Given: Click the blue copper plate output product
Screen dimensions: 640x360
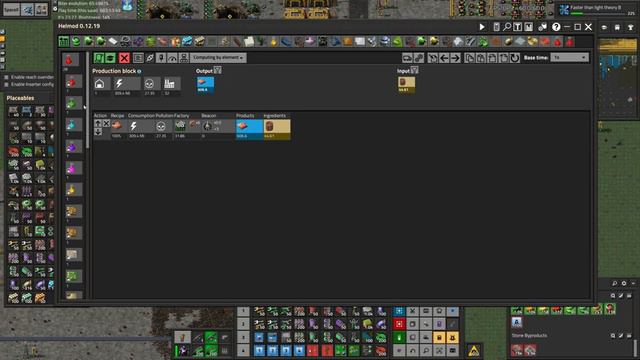Looking at the screenshot, I should pos(205,84).
